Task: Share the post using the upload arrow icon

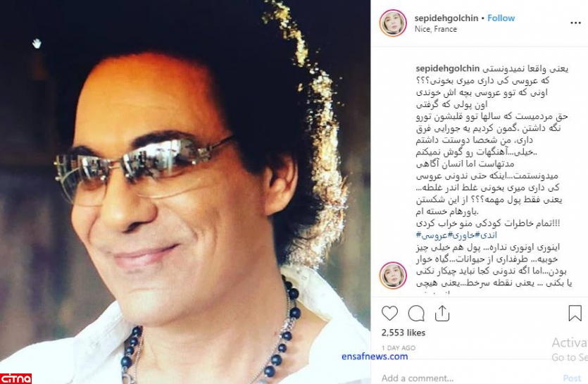Action: tap(442, 314)
